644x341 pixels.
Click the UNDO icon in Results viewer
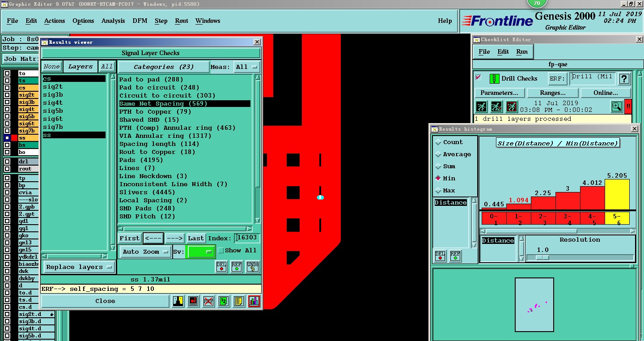[x=253, y=267]
